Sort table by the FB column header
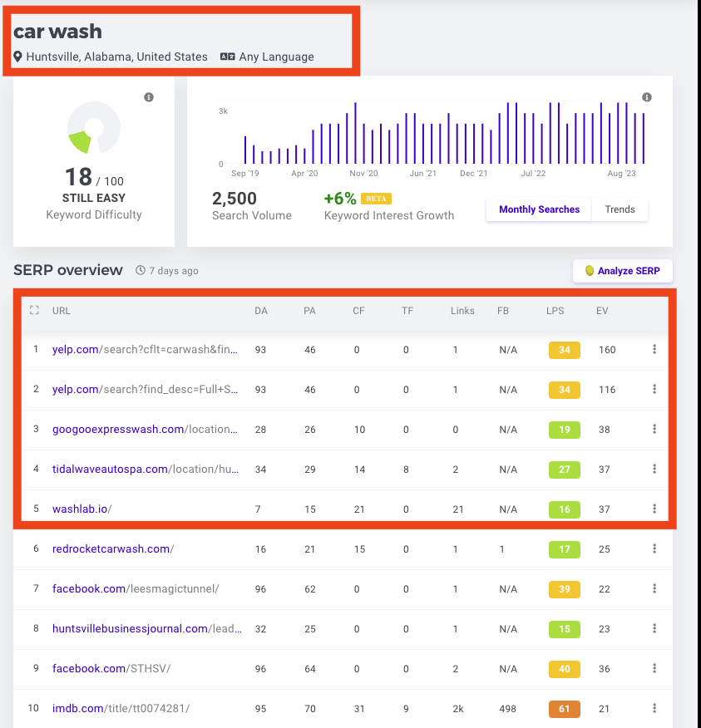This screenshot has width=701, height=728. 502,311
